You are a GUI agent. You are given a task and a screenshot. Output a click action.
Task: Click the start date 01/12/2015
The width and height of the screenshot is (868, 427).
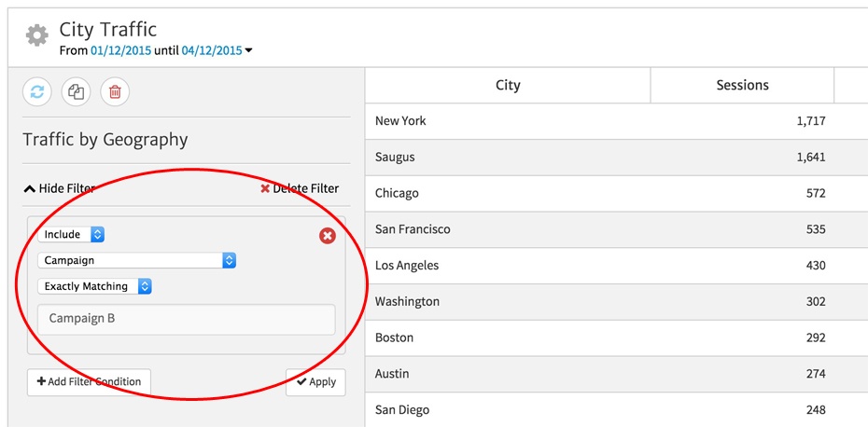pos(120,50)
